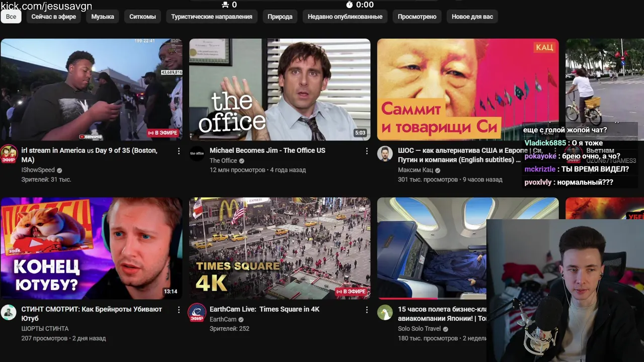The width and height of the screenshot is (644, 362).
Task: Open Michael Becomes Jim video title
Action: coord(268,150)
